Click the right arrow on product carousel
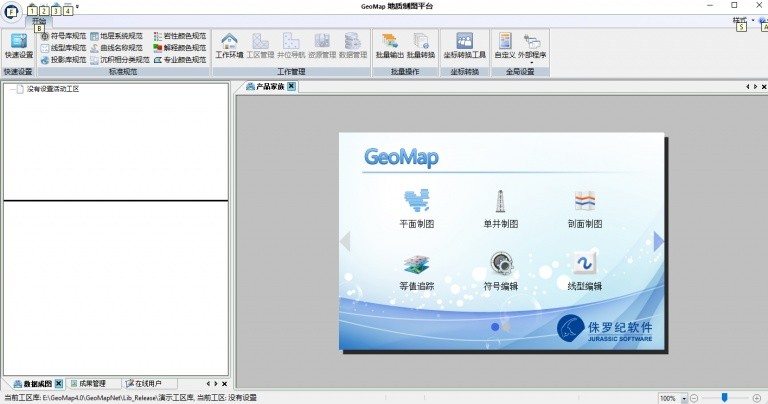The height and width of the screenshot is (404, 768). tap(659, 241)
